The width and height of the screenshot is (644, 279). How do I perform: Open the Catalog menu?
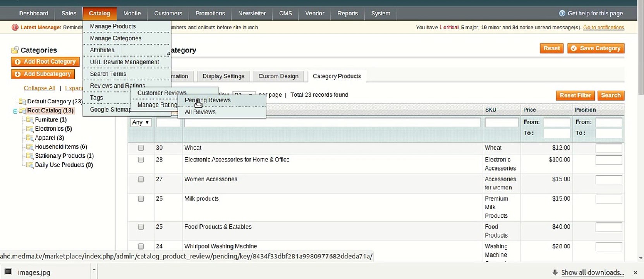[x=100, y=14]
